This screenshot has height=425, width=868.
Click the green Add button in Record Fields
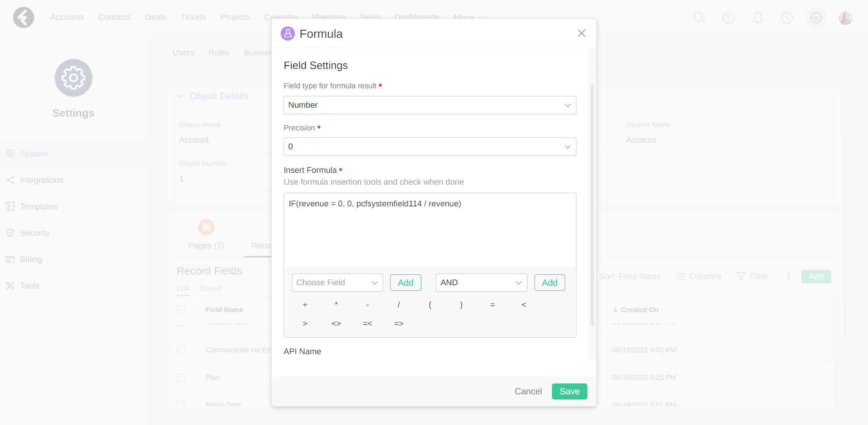pyautogui.click(x=816, y=276)
